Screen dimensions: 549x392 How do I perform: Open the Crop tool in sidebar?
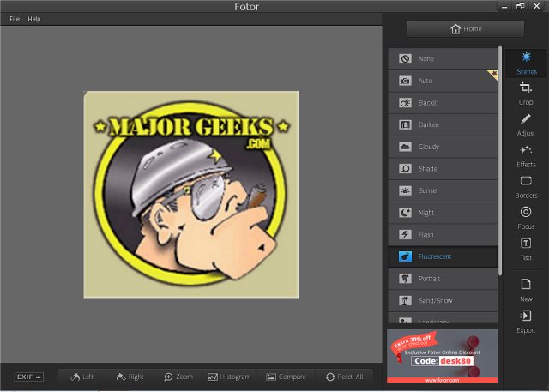(526, 93)
